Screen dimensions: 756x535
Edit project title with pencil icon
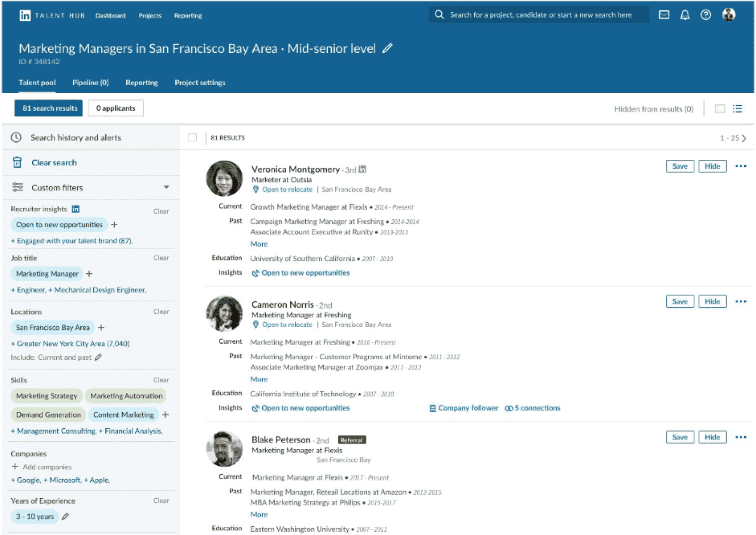coord(387,48)
